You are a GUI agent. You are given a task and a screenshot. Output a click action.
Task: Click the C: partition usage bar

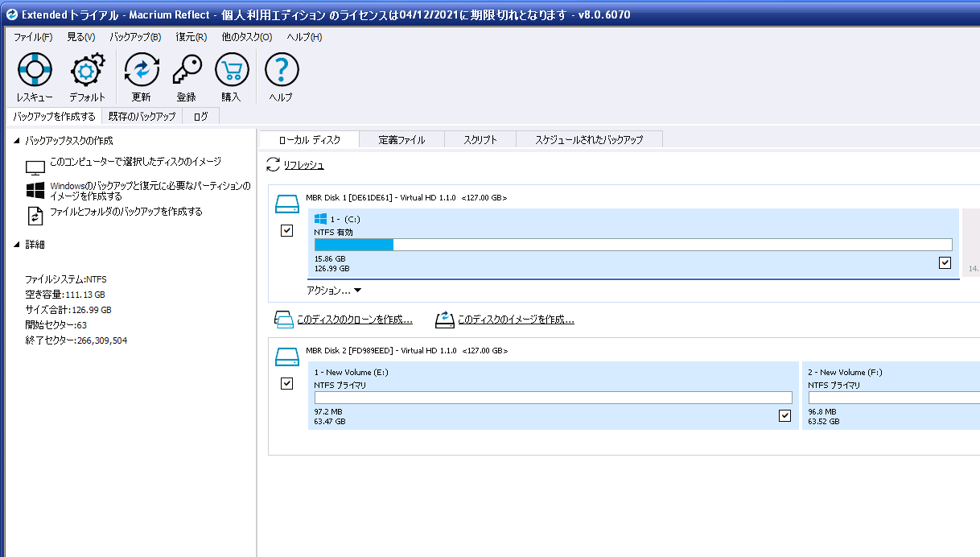pyautogui.click(x=632, y=245)
